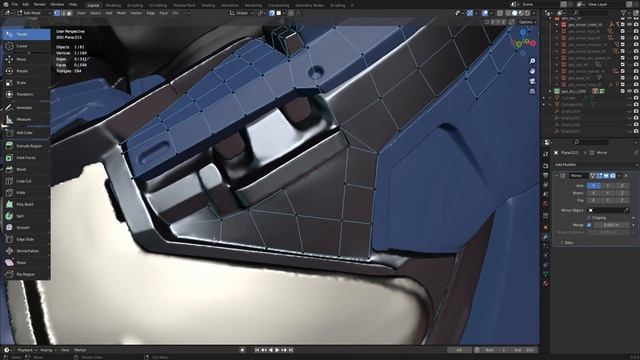Enable vertex select mode

point(57,13)
